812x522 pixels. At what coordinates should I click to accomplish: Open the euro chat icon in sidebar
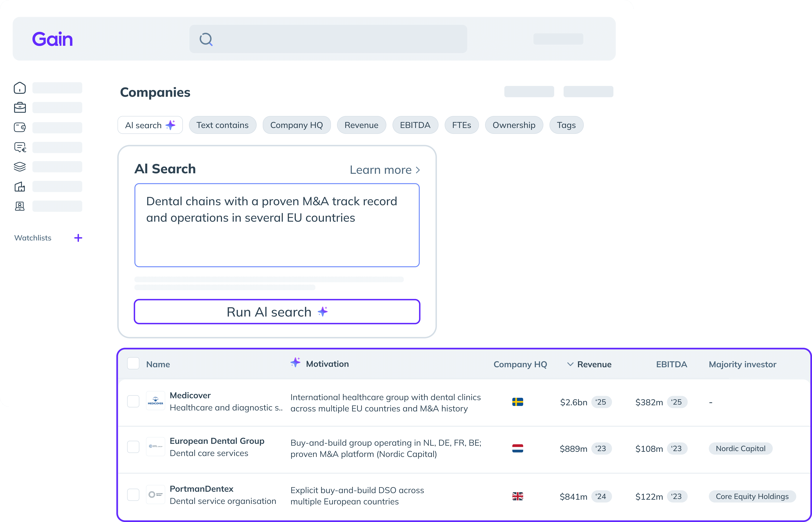[x=20, y=147]
